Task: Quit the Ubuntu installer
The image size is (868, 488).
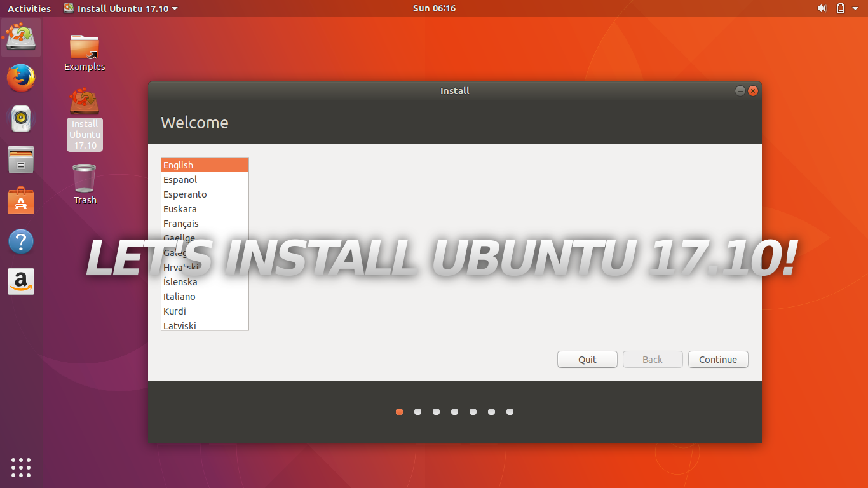Action: 587,359
